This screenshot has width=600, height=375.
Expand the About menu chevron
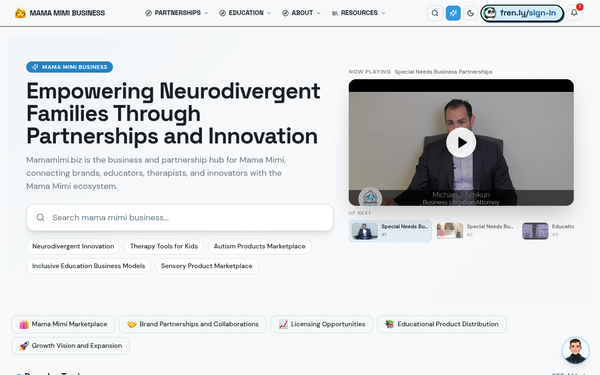pos(318,13)
